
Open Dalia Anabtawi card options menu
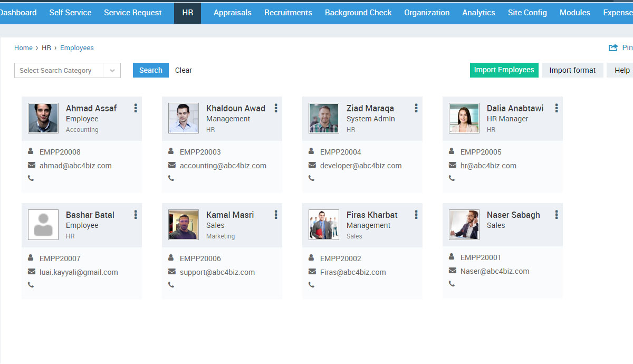pyautogui.click(x=557, y=108)
